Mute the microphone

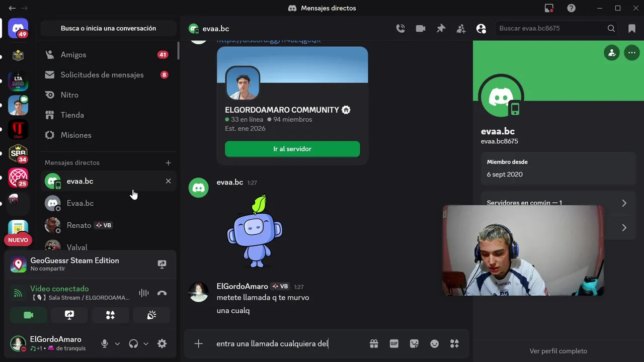point(105,344)
